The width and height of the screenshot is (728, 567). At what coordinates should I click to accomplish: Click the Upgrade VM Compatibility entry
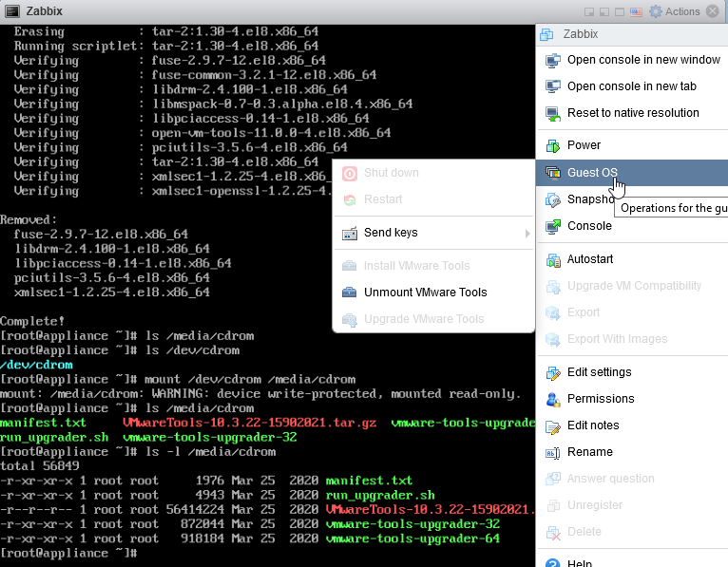[x=634, y=285]
